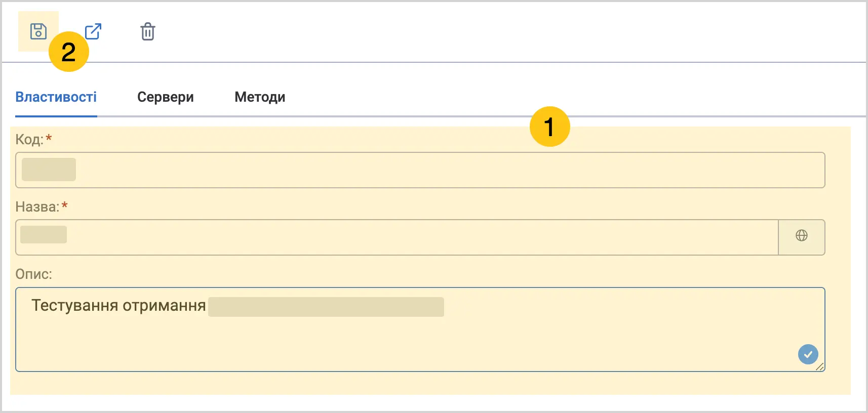Click the textarea resize corner handle
The width and height of the screenshot is (868, 413).
(820, 367)
